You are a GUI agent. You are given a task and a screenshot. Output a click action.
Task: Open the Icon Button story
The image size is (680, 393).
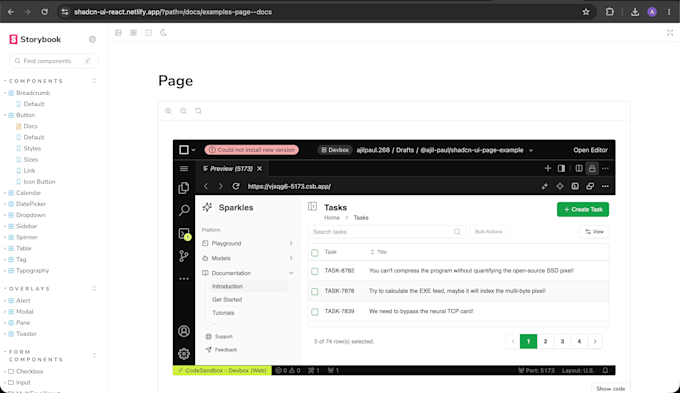coord(39,182)
